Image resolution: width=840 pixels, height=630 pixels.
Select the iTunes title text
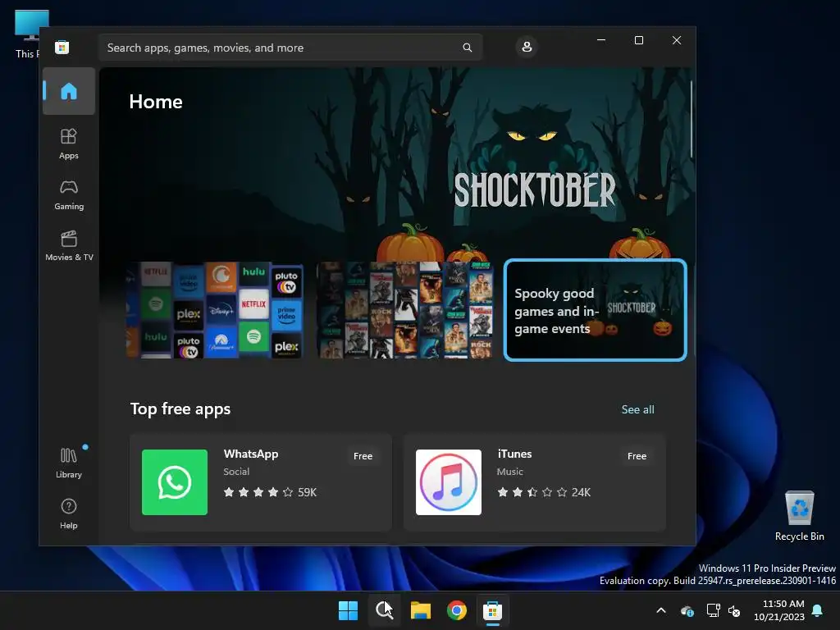tap(514, 454)
